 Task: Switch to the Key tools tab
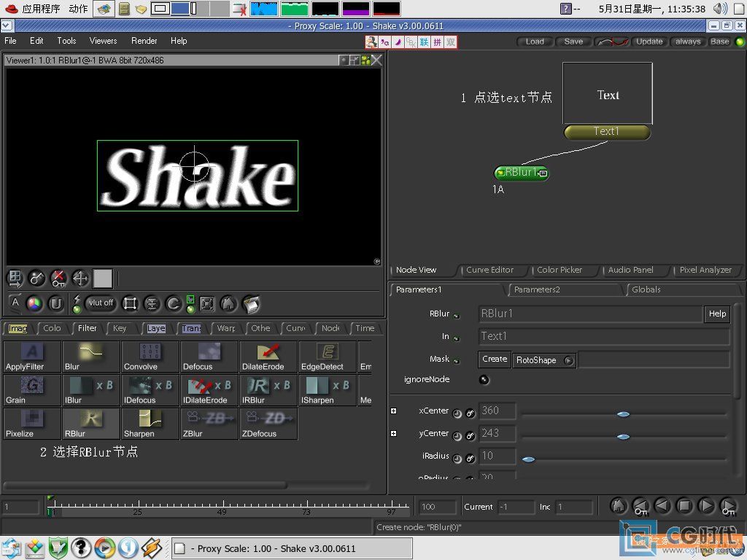coord(120,328)
